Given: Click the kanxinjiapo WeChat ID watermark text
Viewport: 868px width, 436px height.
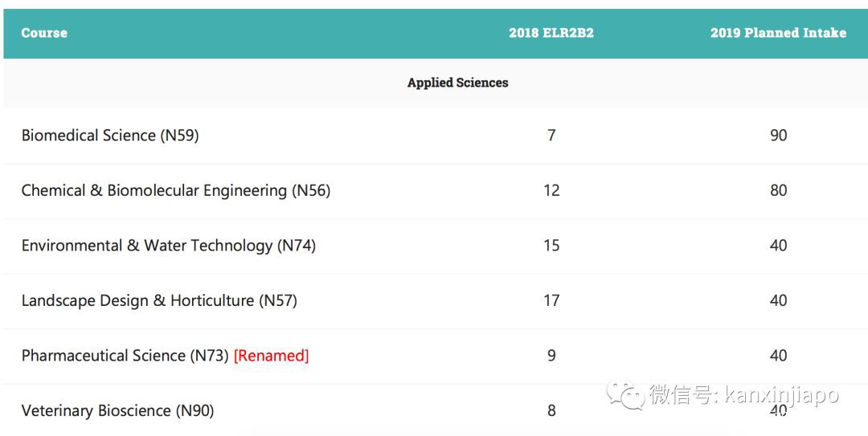Looking at the screenshot, I should (x=781, y=395).
